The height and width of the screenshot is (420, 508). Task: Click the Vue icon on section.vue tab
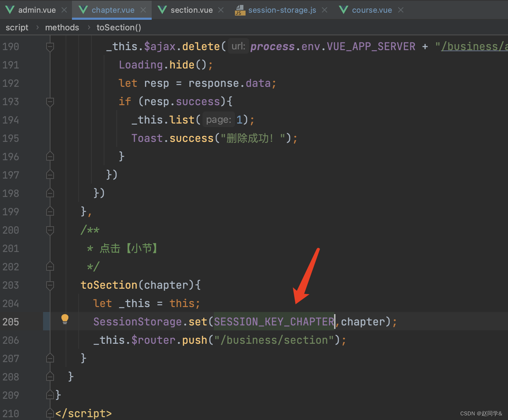pos(162,10)
